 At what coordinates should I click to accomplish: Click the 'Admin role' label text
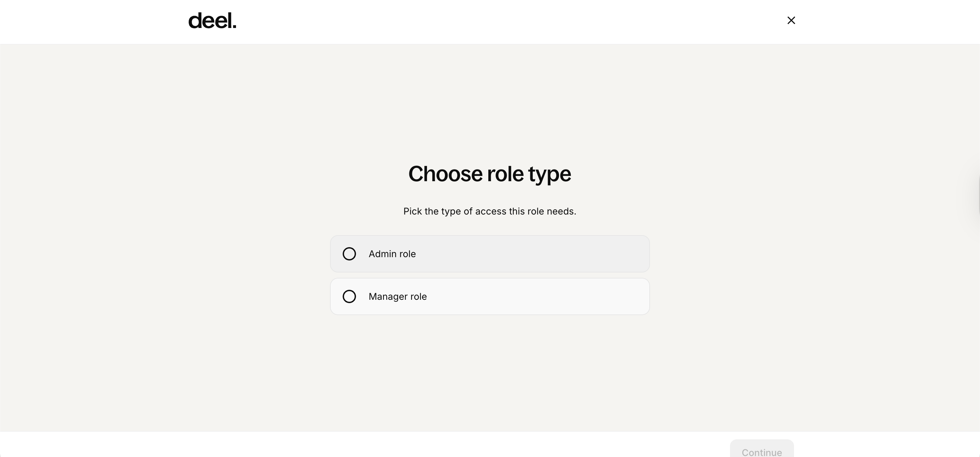(392, 254)
